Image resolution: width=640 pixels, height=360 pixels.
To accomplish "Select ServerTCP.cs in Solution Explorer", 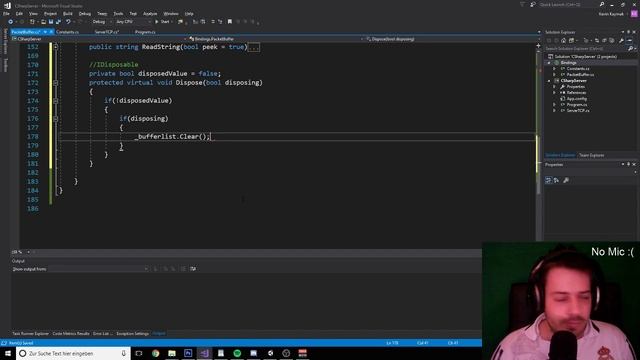I will [x=578, y=111].
